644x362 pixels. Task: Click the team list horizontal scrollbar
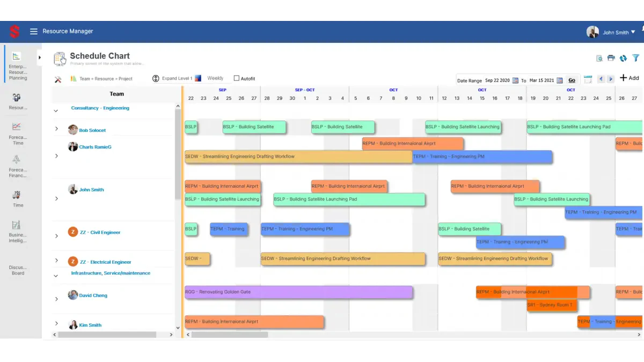click(x=107, y=335)
